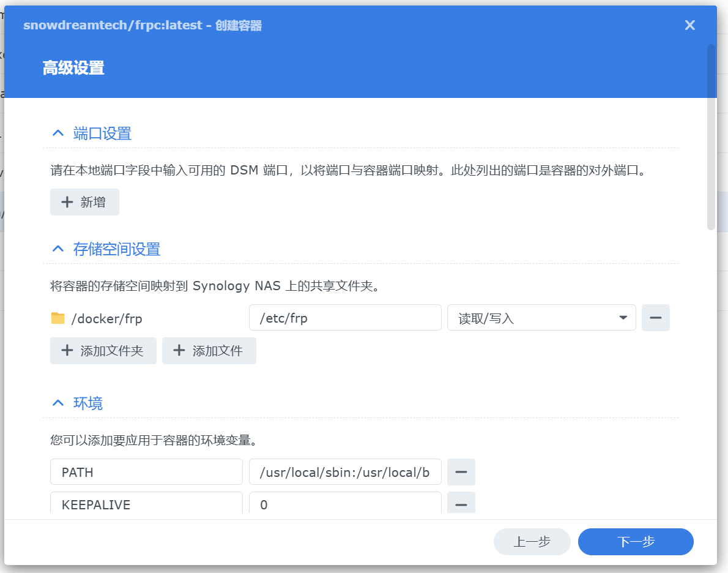This screenshot has height=573, width=728.
Task: Remove the PATH environment variable
Action: [x=461, y=472]
